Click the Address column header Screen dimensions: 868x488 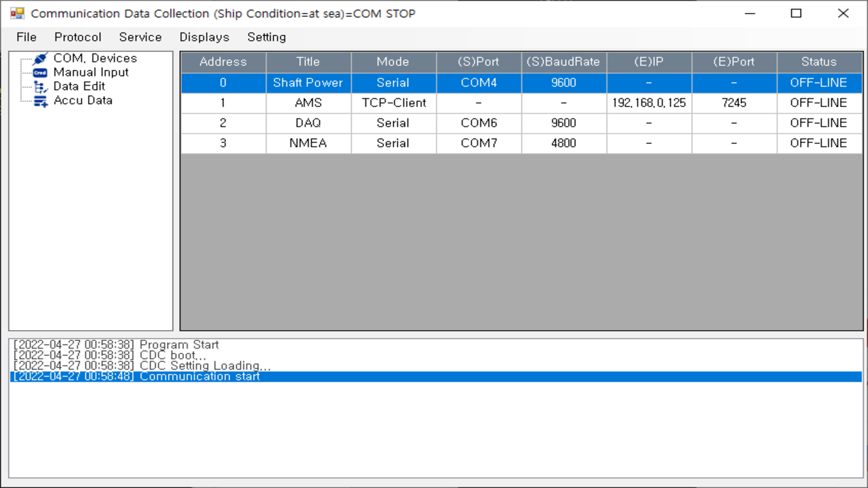[223, 62]
